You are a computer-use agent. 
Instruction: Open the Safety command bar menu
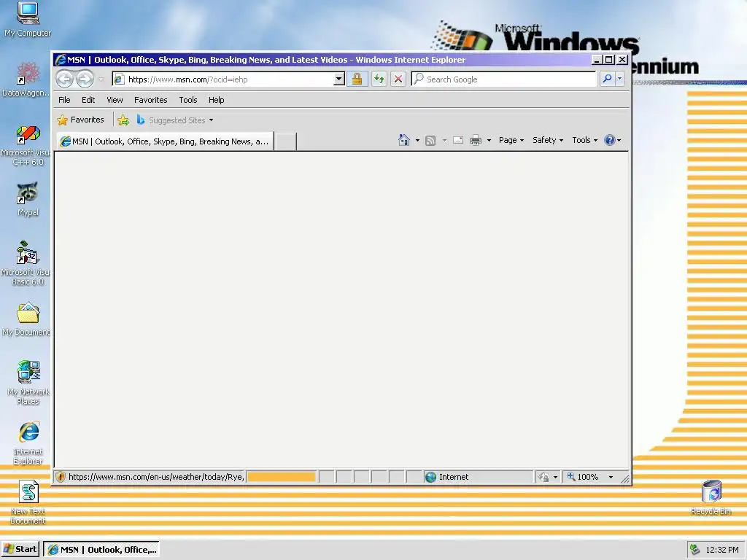tap(548, 140)
